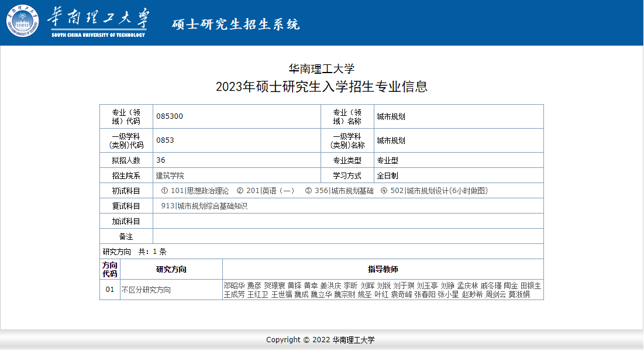Click the direction code 01 cell
The height and width of the screenshot is (351, 644).
(x=109, y=290)
